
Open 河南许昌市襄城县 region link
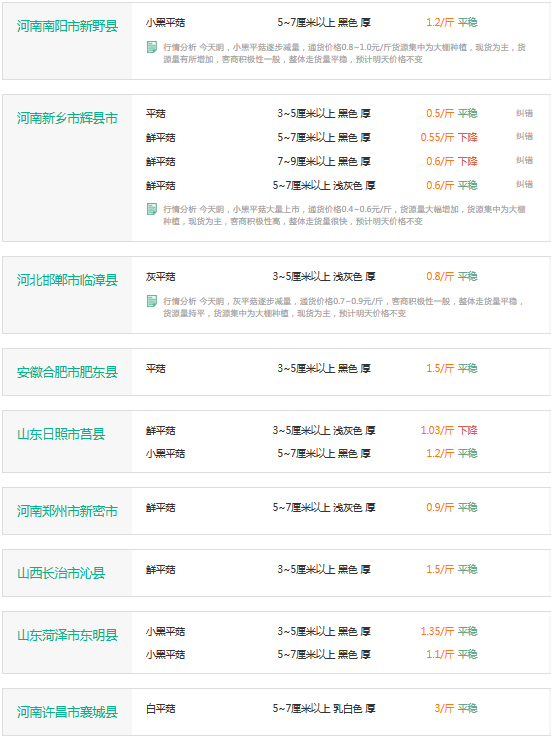(67, 712)
